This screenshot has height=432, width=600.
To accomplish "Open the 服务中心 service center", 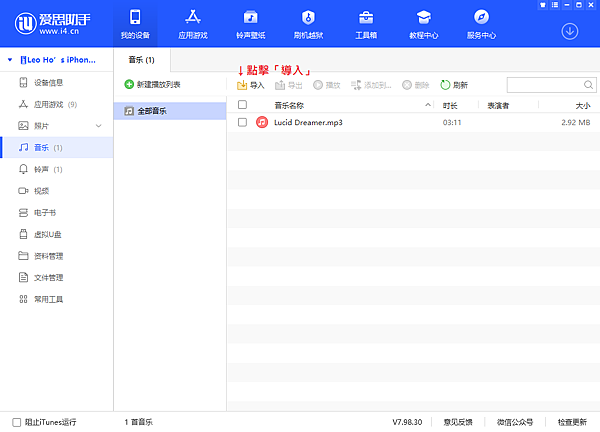I will coord(481,25).
